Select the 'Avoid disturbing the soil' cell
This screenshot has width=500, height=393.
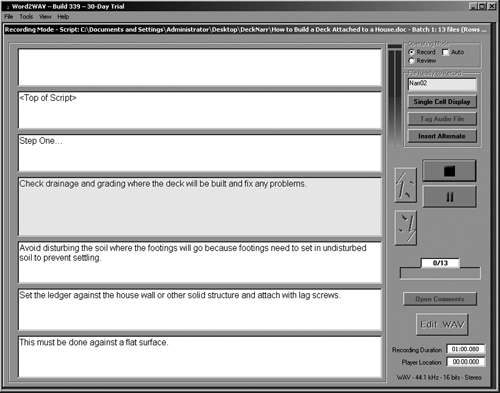tap(200, 262)
